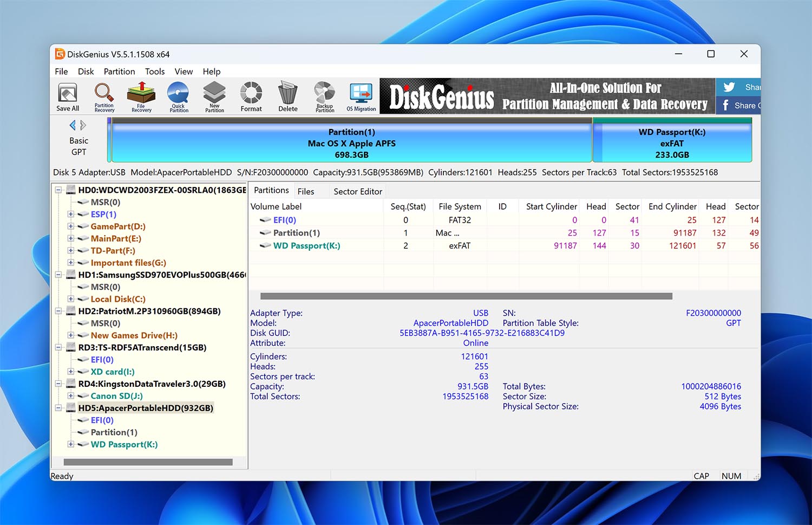This screenshot has height=525, width=812.
Task: Expand the WD Passport(K:) node
Action: click(x=71, y=444)
